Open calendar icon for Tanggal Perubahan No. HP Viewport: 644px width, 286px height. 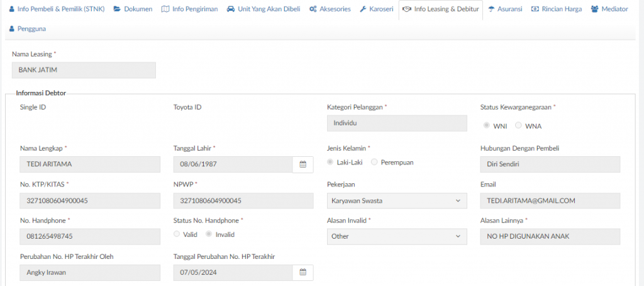[x=303, y=272]
